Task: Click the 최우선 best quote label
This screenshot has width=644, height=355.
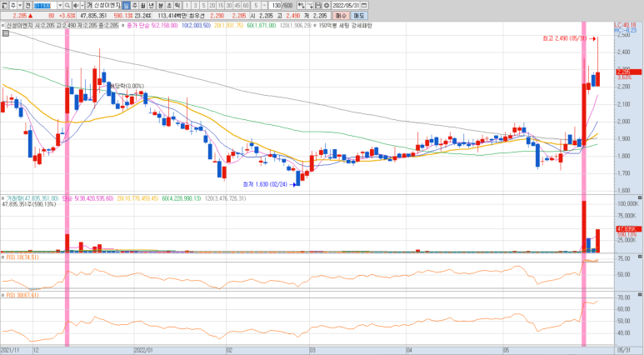Action: (x=197, y=16)
